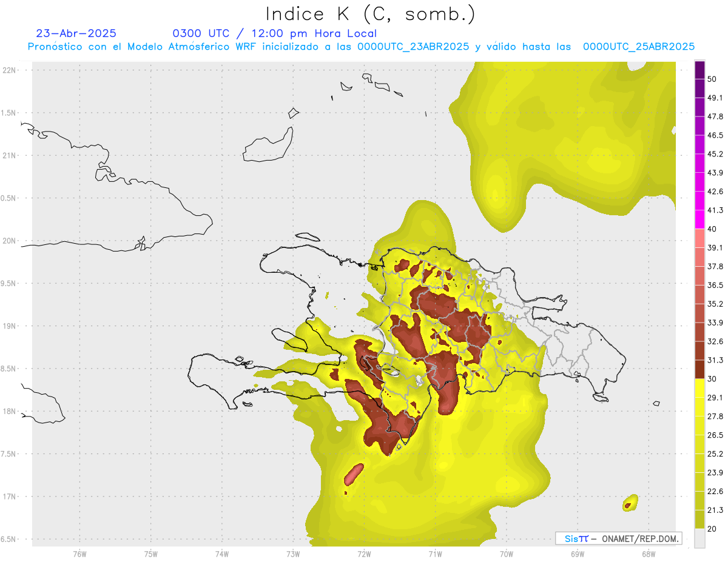The image size is (728, 562).
Task: Click the '72W' longitude label
Action: point(364,554)
